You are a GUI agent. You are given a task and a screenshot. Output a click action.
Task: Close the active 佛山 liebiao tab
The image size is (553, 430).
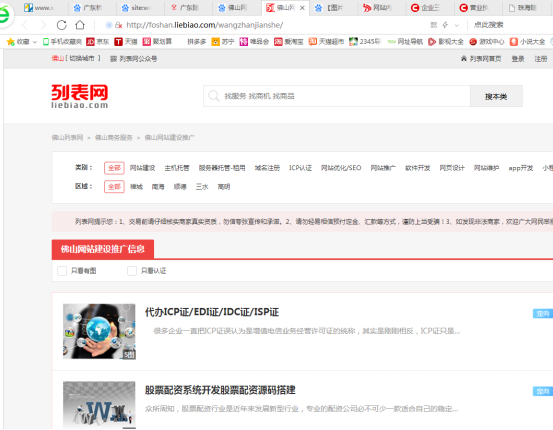click(302, 8)
